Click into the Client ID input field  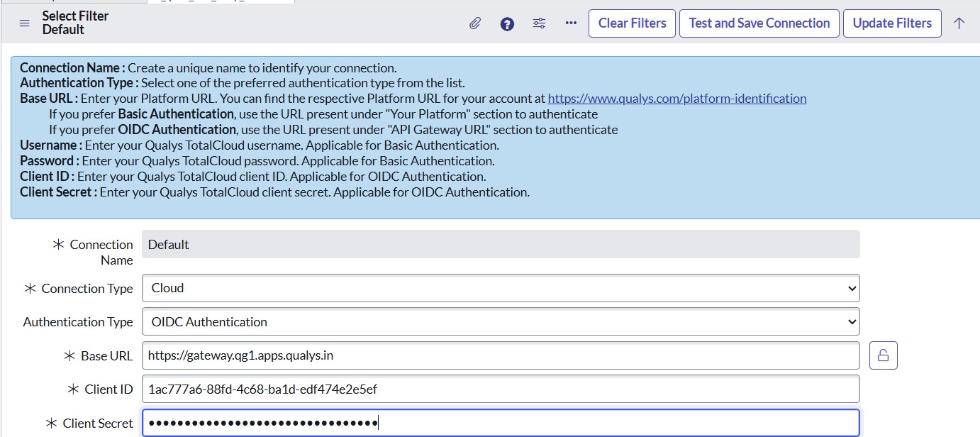(x=501, y=389)
